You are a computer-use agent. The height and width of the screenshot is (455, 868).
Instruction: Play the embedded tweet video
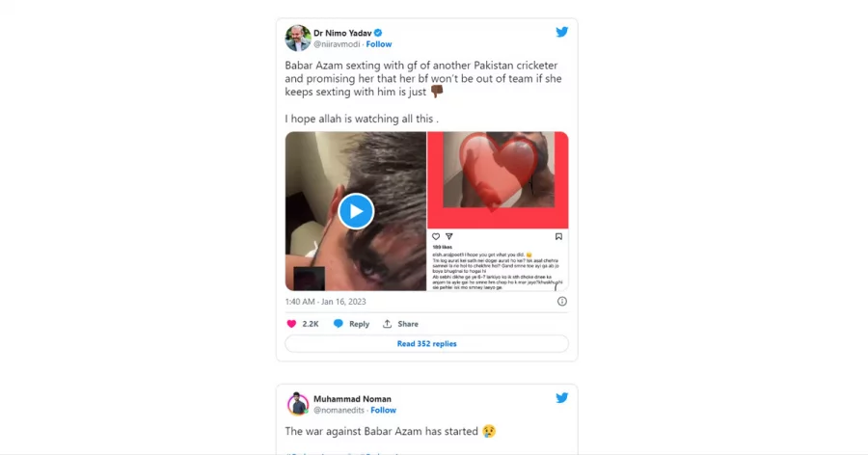356,211
